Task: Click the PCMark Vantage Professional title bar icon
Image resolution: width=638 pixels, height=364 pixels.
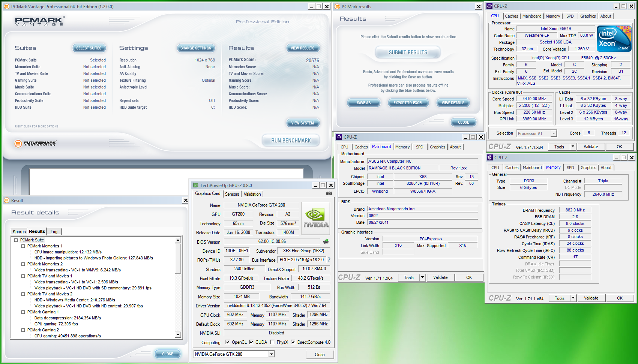Action: point(7,7)
